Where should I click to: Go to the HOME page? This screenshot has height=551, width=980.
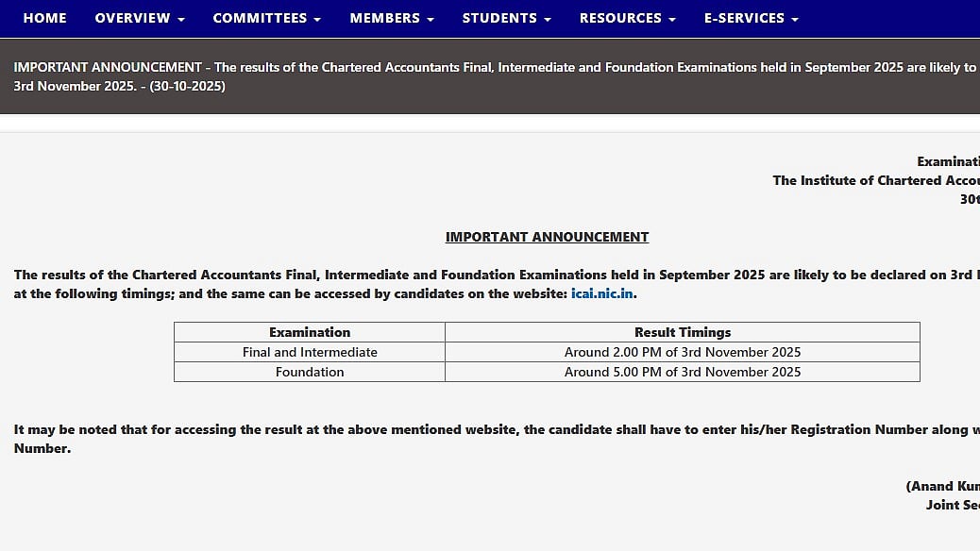tap(44, 18)
